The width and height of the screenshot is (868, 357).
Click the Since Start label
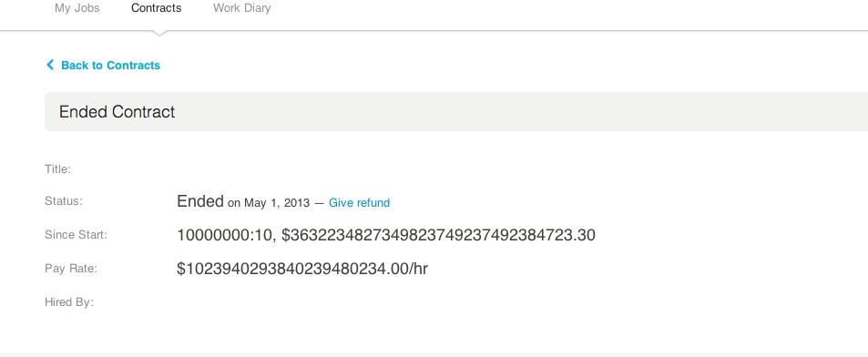76,235
